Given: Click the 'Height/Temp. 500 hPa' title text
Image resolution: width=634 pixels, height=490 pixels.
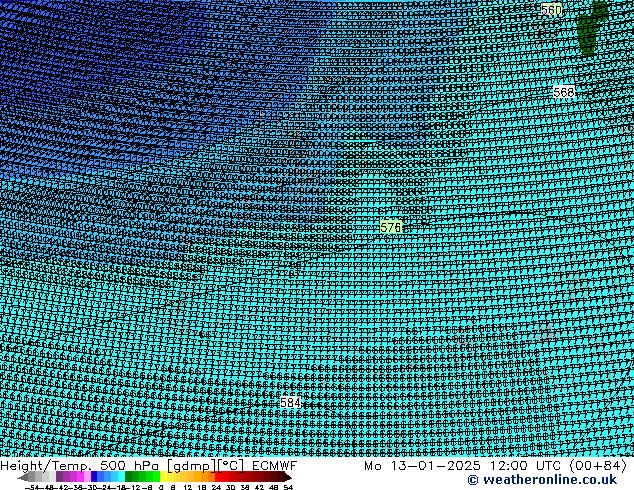Looking at the screenshot, I should tap(80, 466).
